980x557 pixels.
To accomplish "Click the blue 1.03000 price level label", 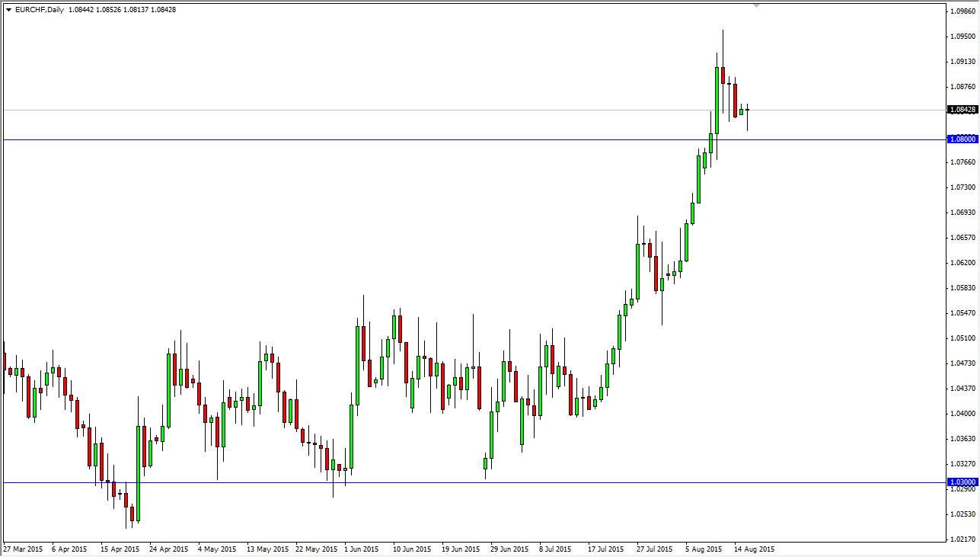I will (962, 482).
